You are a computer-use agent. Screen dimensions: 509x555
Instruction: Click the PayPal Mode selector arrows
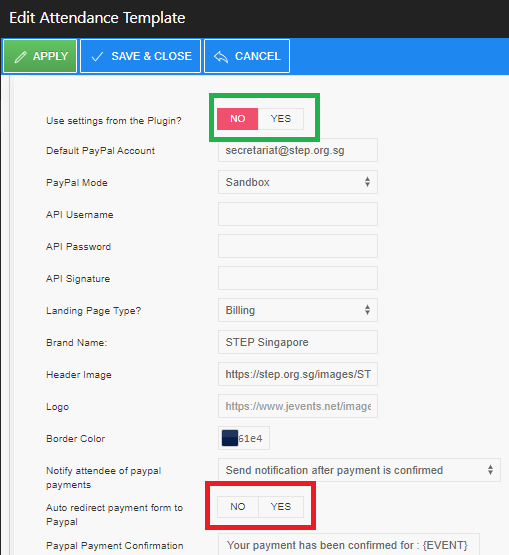(x=367, y=182)
